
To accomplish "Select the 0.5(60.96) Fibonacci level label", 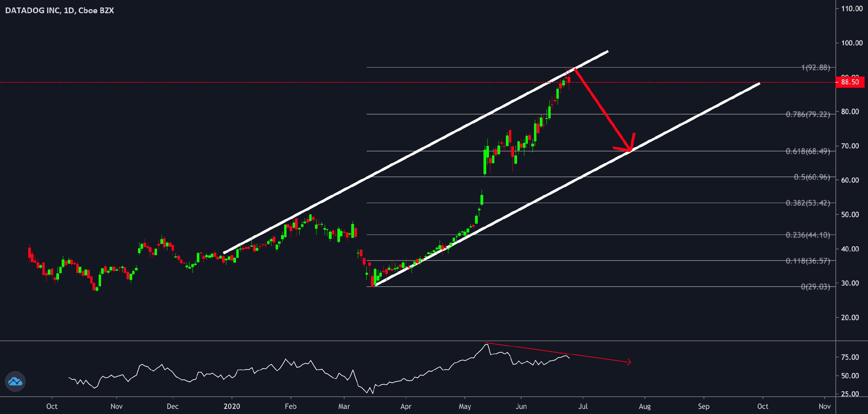I will (x=812, y=177).
